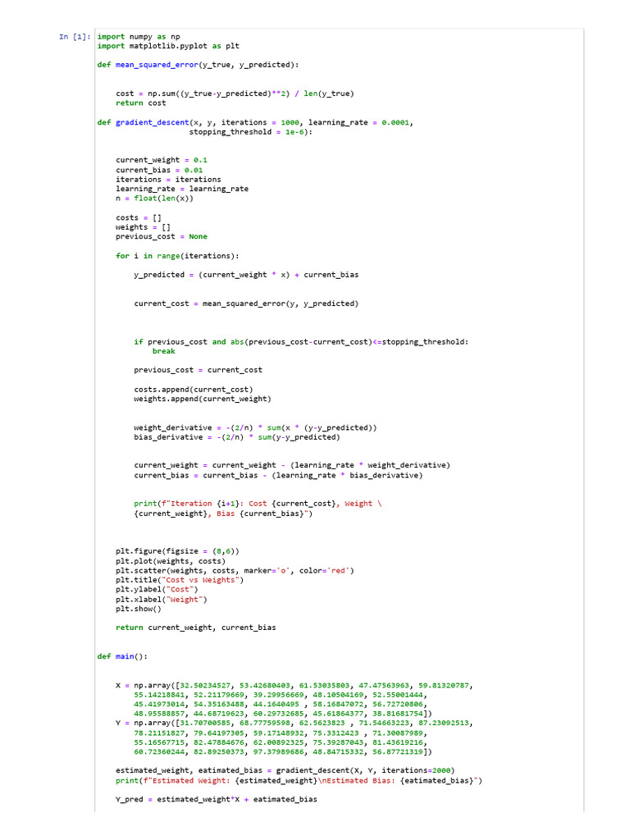The image size is (630, 840).
Task: Click the return cost line
Action: (141, 103)
